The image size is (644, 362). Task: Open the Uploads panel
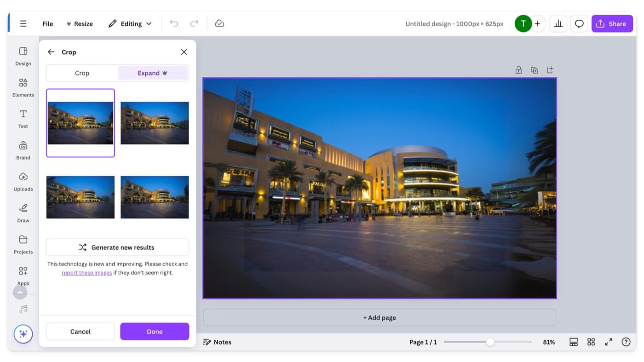(x=23, y=180)
